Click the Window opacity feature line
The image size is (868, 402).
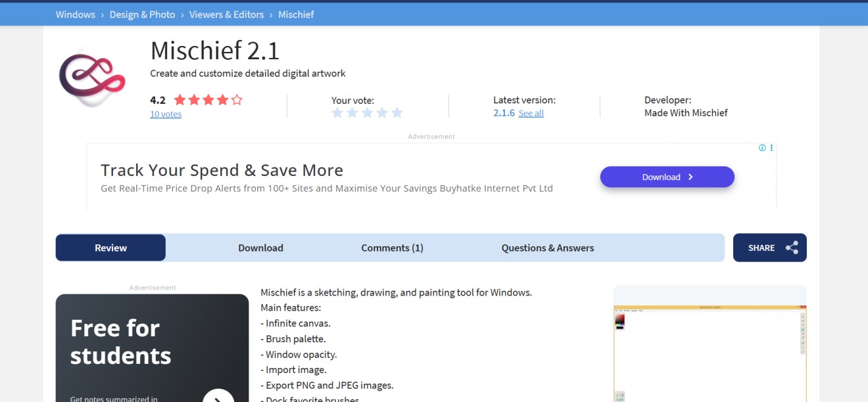click(299, 355)
